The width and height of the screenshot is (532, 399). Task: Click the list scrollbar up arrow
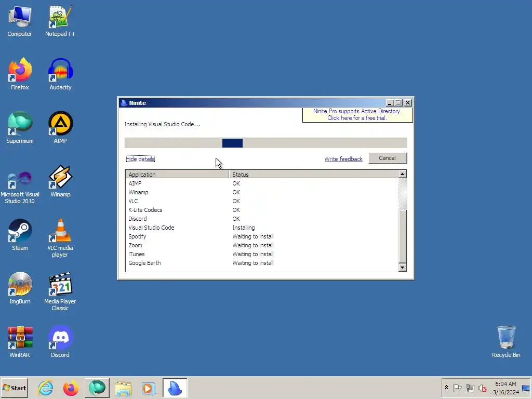(x=403, y=174)
